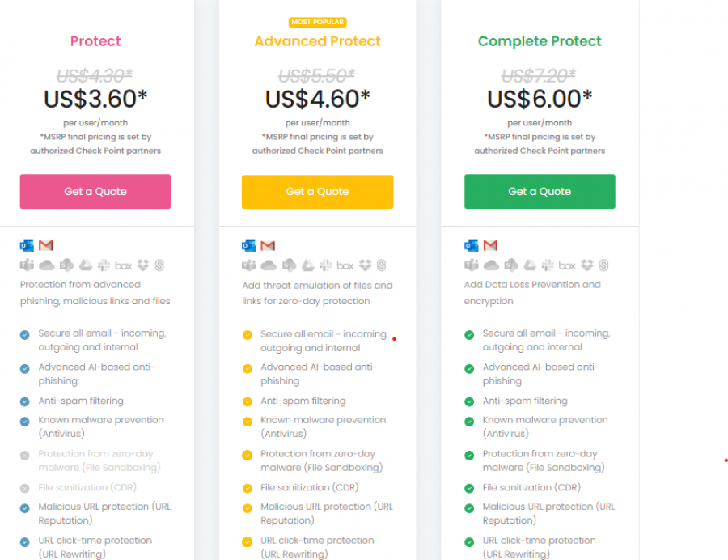Click the Most Popular badge

click(317, 22)
